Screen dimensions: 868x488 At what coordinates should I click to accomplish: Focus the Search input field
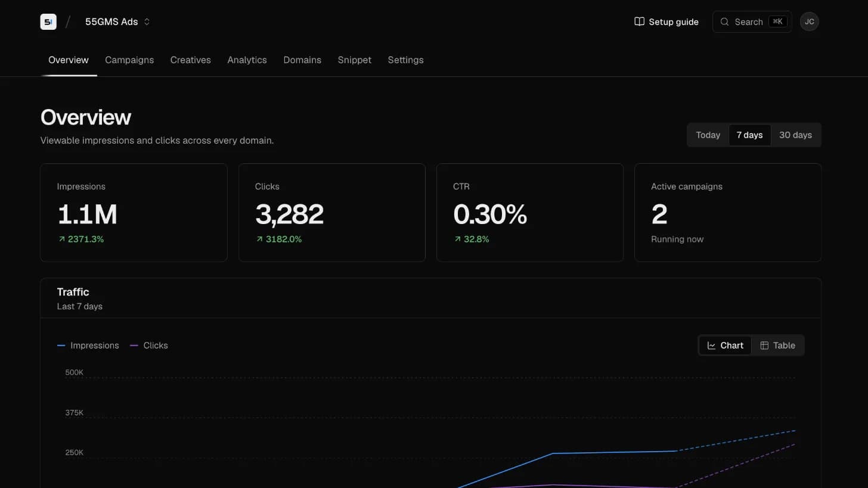[752, 21]
